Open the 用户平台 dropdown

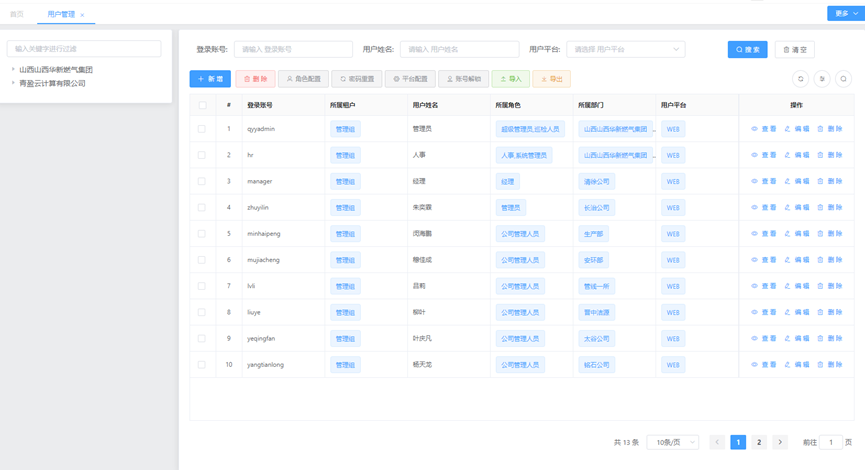[625, 49]
